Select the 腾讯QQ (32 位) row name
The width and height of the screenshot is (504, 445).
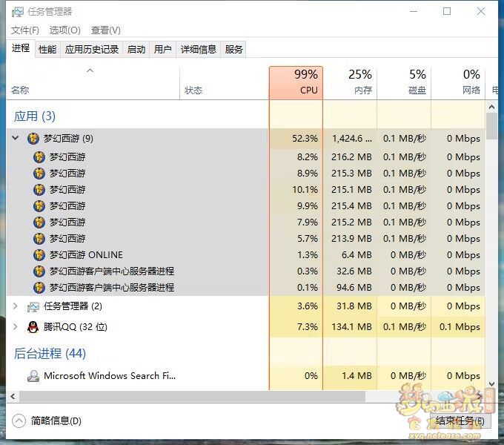(x=76, y=327)
